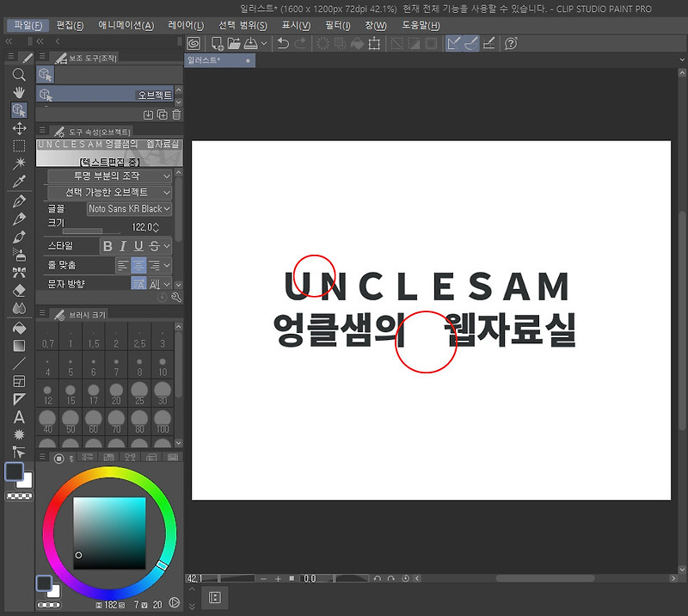Select the Text tool A icon

coord(19,416)
